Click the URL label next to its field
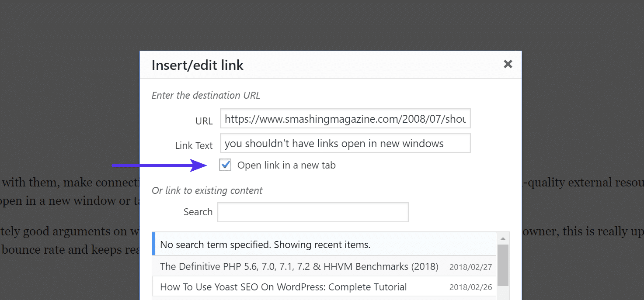The width and height of the screenshot is (644, 300). (x=204, y=121)
